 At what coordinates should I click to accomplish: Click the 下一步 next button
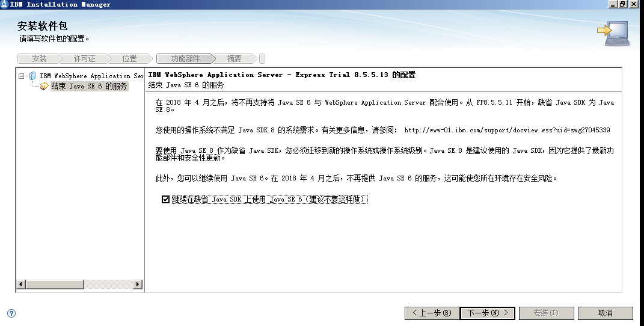[x=488, y=313]
